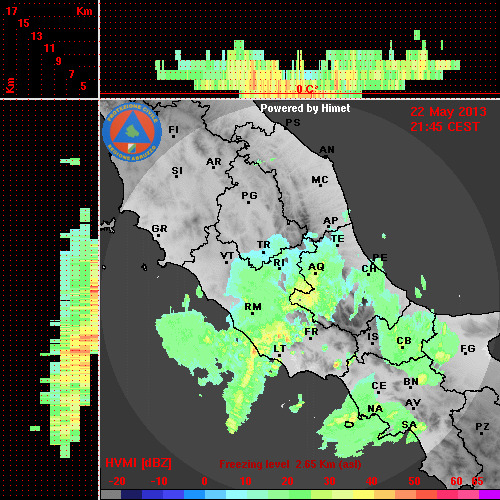Click the NA city label
This screenshot has height=500, width=500.
375,409
